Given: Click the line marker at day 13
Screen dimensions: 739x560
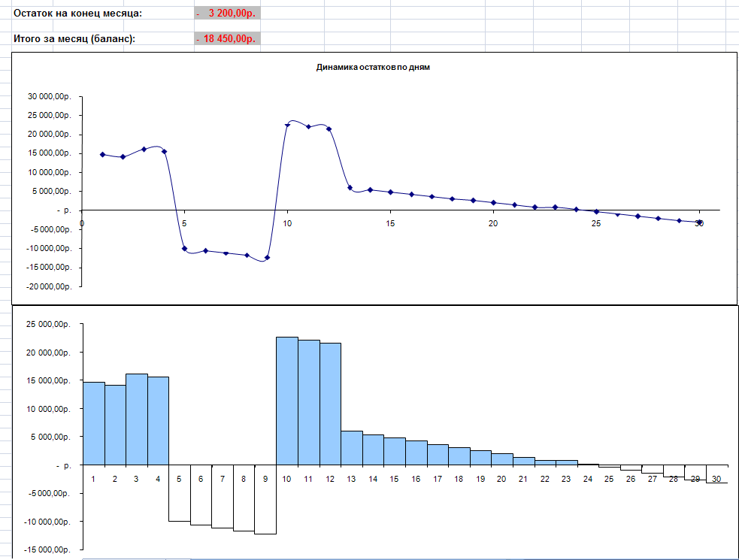Looking at the screenshot, I should point(350,188).
